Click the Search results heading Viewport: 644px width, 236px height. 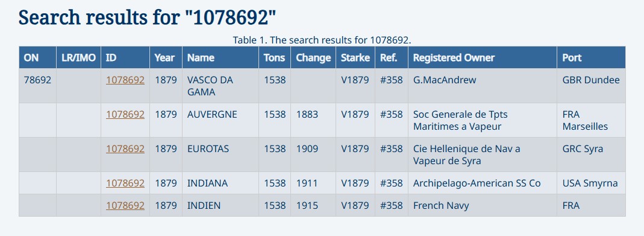(x=148, y=18)
